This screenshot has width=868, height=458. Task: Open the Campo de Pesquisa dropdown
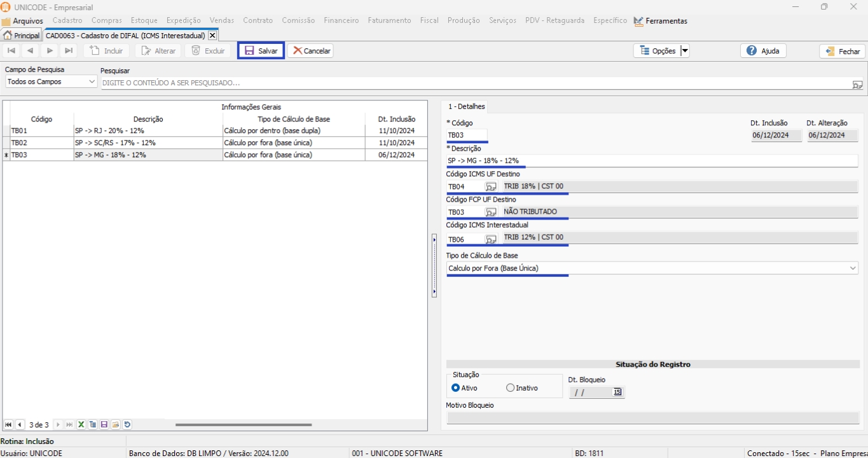coord(92,82)
